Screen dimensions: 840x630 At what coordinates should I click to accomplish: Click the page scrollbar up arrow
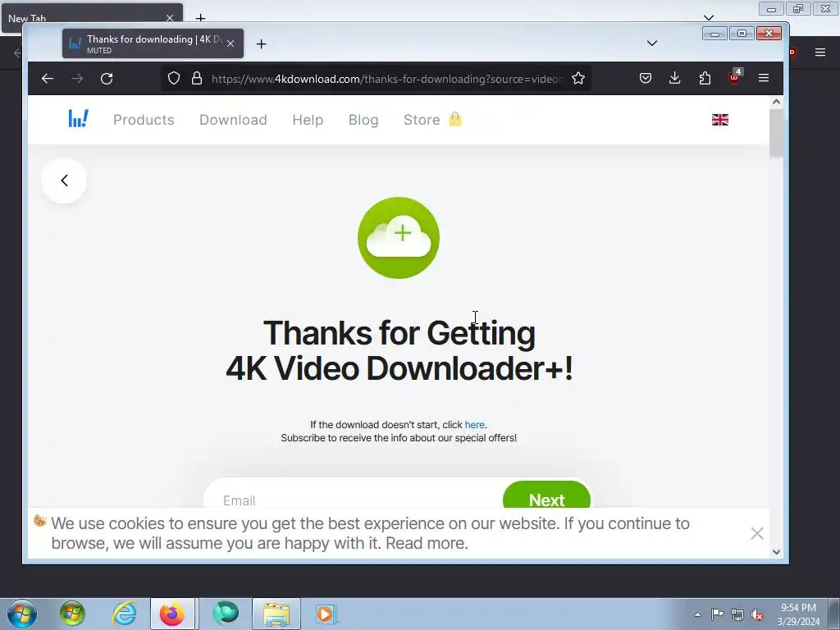click(x=776, y=102)
